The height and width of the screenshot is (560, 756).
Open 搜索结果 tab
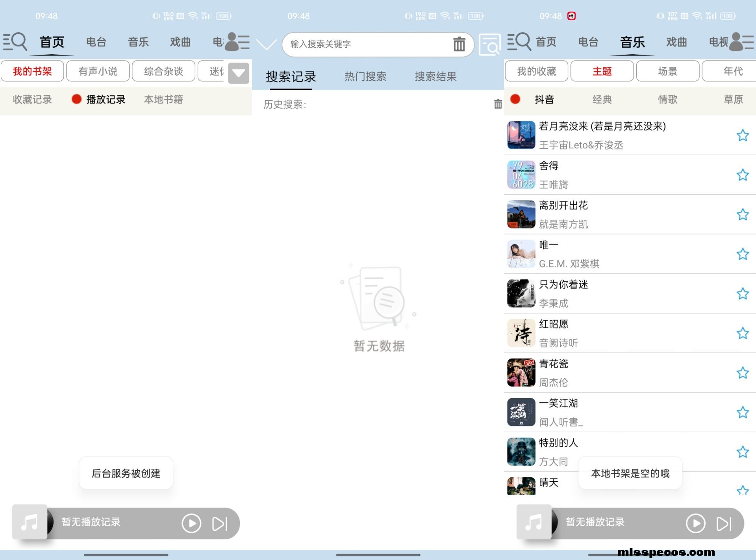[x=435, y=77]
